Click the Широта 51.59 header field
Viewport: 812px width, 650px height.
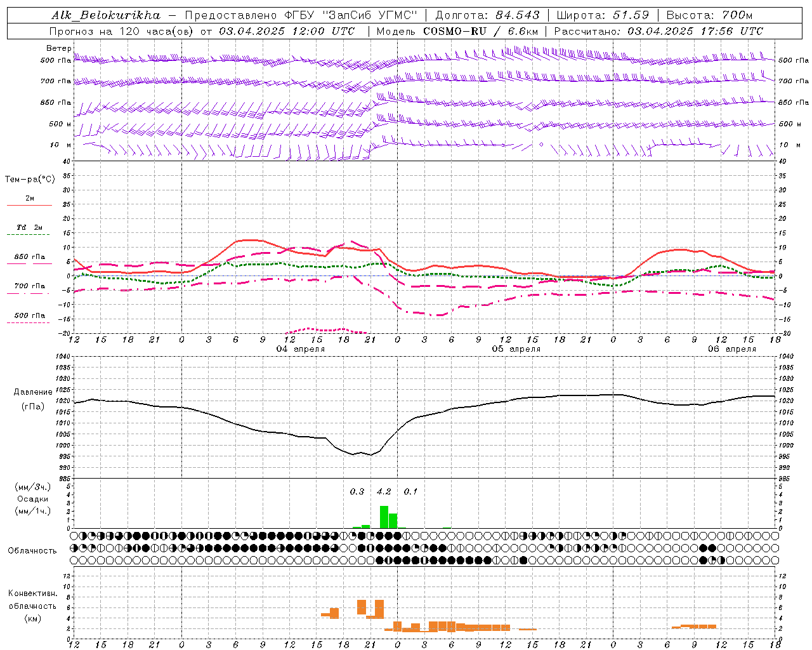coord(603,15)
